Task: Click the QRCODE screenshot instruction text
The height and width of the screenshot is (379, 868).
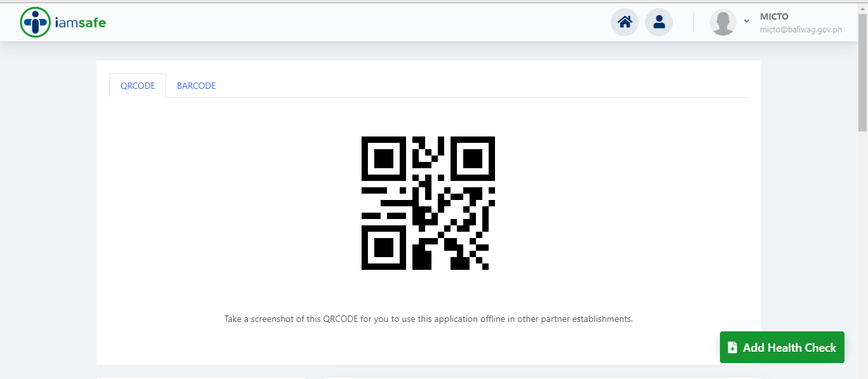Action: pyautogui.click(x=428, y=319)
